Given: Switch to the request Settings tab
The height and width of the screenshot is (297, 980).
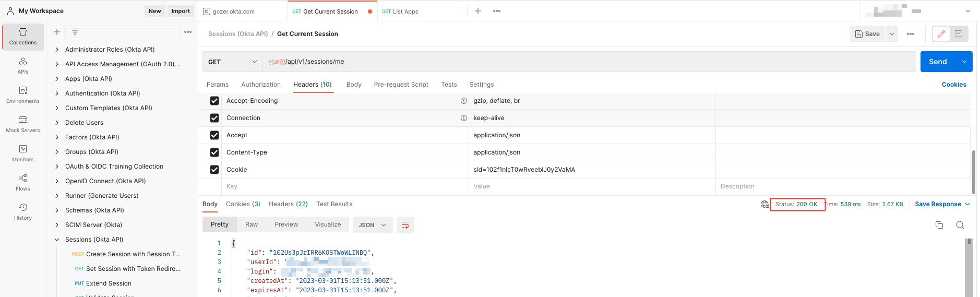Looking at the screenshot, I should (482, 85).
